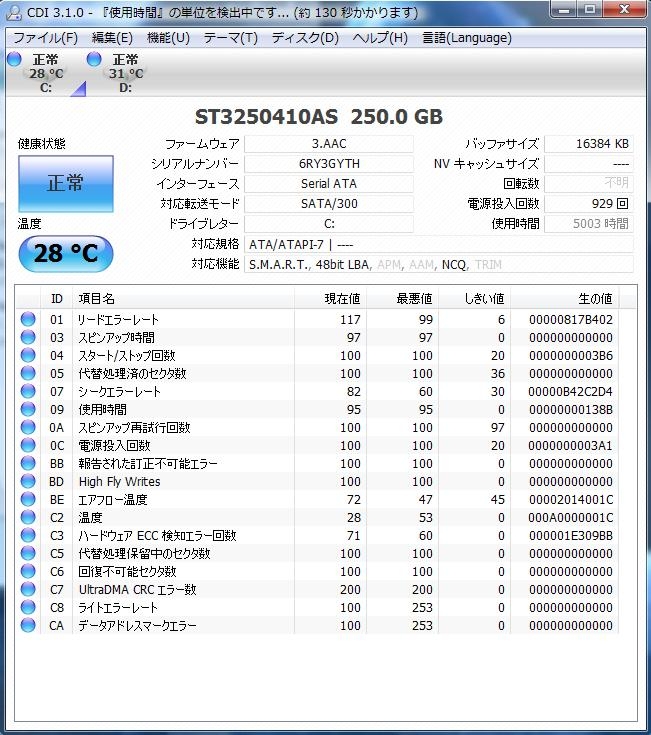This screenshot has height=735, width=651.
Task: Click status orb for 01 リードエラーレート
Action: point(28,319)
